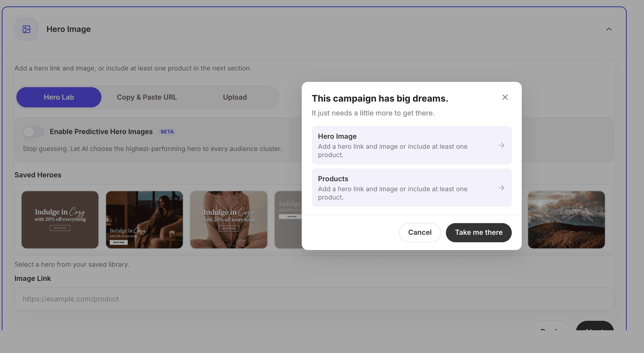Viewport: 644px width, 353px height.
Task: Select pink pajamas hero thumbnail
Action: tap(229, 220)
